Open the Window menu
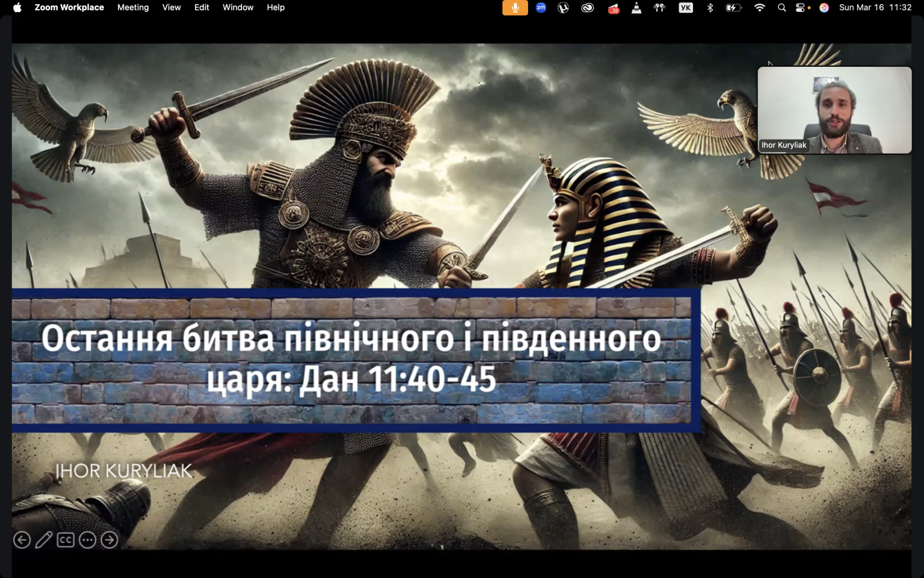924x578 pixels. click(238, 7)
